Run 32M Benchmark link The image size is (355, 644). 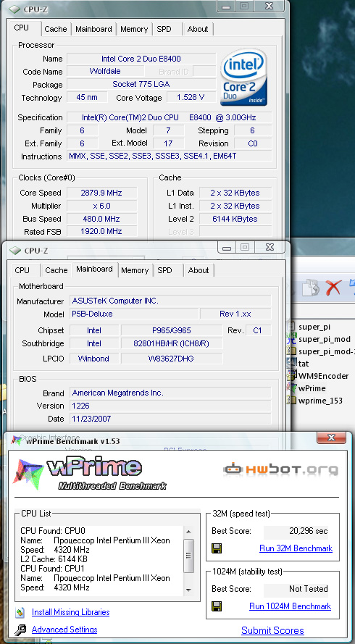[296, 548]
